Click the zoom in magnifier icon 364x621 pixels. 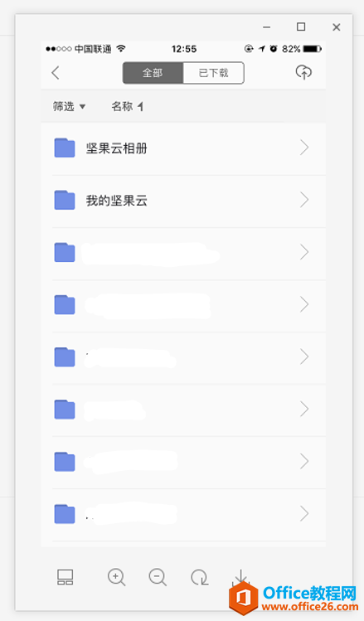click(116, 577)
